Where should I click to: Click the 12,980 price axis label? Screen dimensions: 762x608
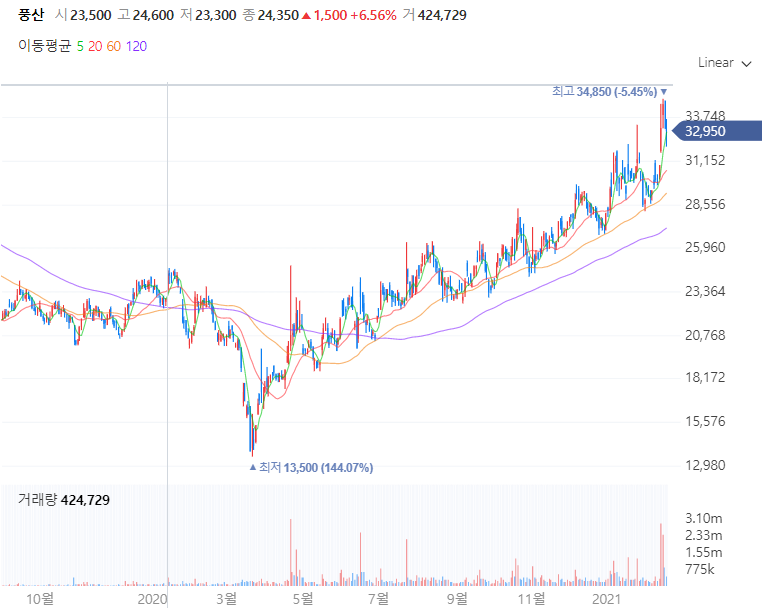coord(705,466)
